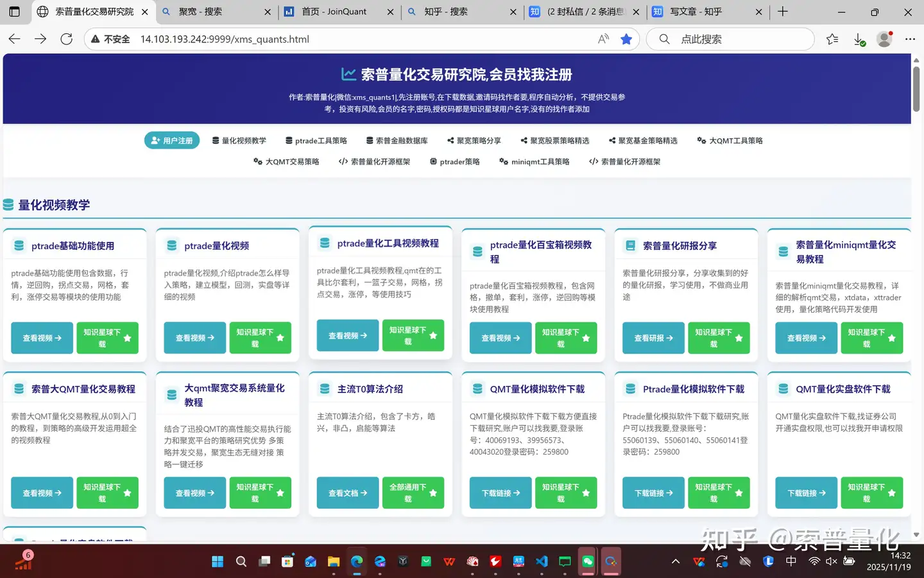Click the blue favorite star icon
Image resolution: width=924 pixels, height=578 pixels.
[626, 39]
